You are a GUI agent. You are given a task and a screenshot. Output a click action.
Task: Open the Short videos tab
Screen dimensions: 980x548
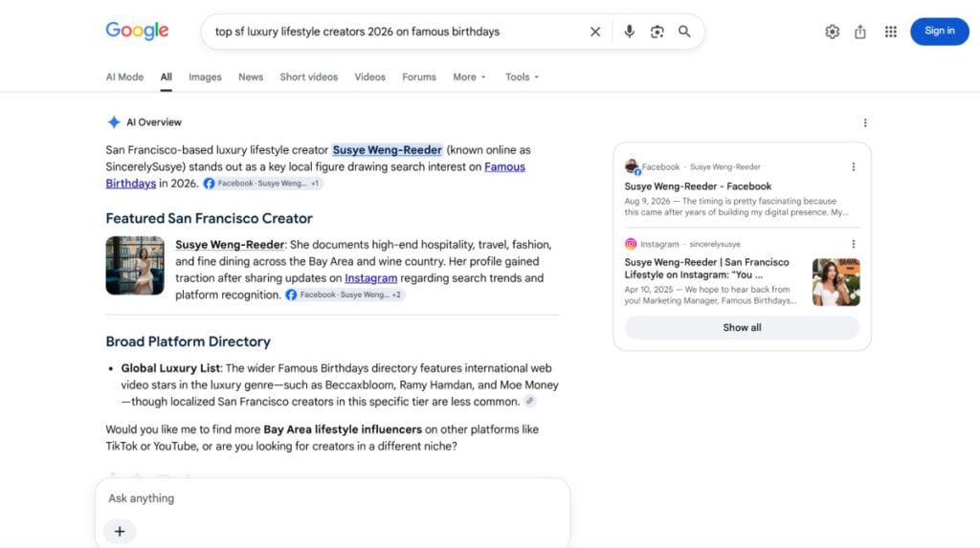point(309,77)
